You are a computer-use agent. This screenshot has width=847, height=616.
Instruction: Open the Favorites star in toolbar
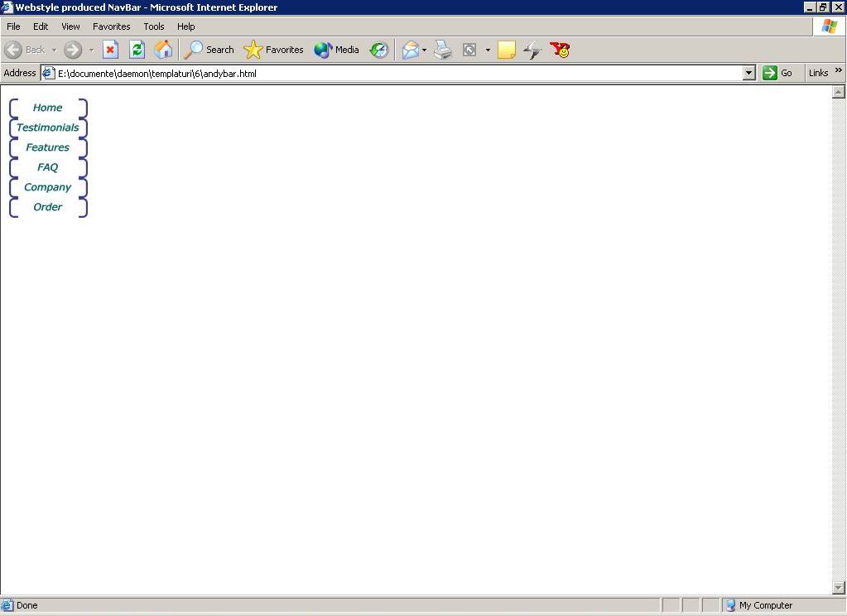[x=274, y=50]
